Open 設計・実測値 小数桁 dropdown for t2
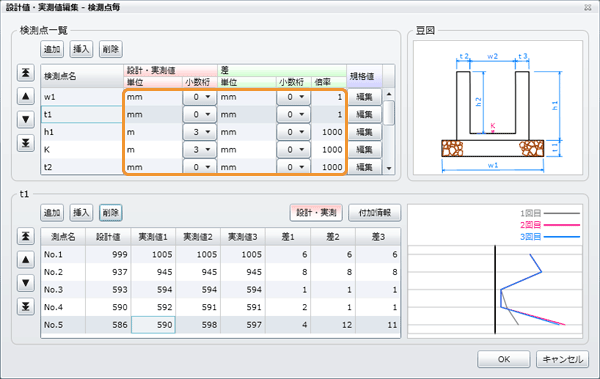Screen dimensions: 600x379 click(x=200, y=167)
